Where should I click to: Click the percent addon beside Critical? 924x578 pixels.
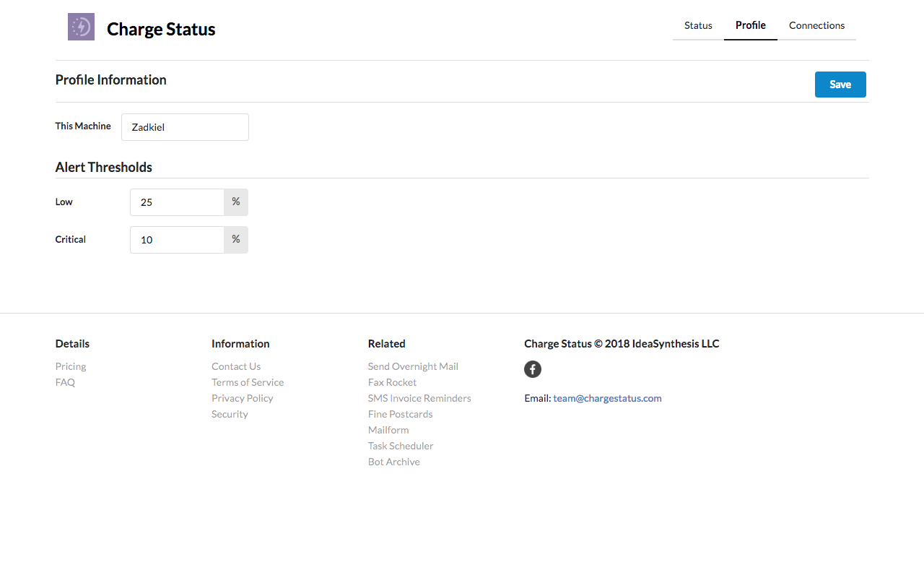pos(236,240)
